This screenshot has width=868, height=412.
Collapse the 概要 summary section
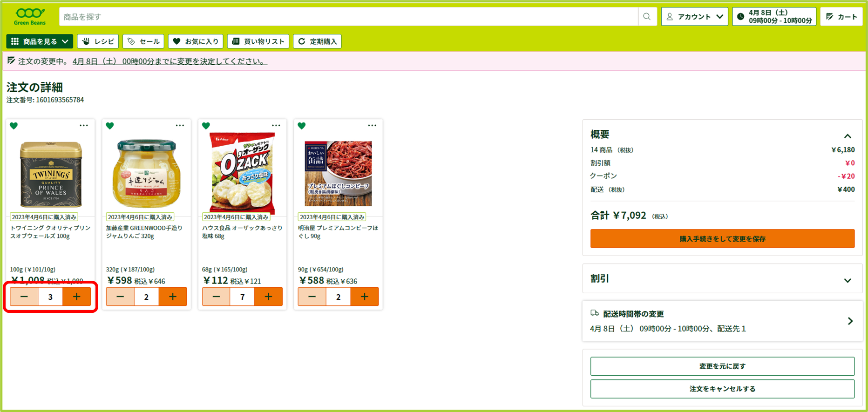click(x=848, y=136)
